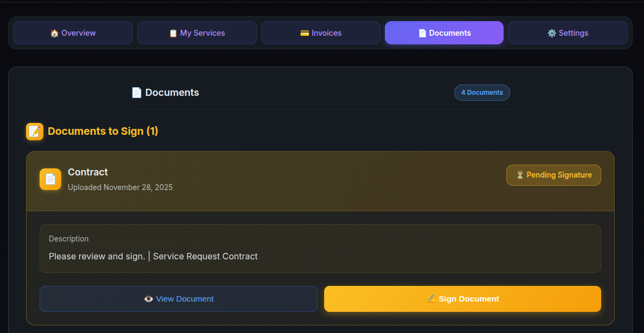Click the hourglass icon in Pending Signature badge

tap(520, 175)
